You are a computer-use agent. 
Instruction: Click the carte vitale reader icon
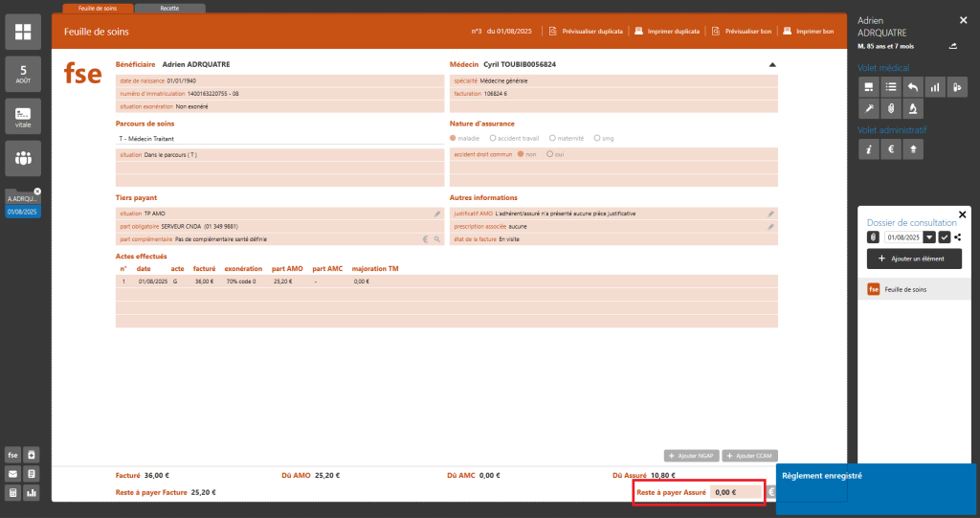point(23,117)
